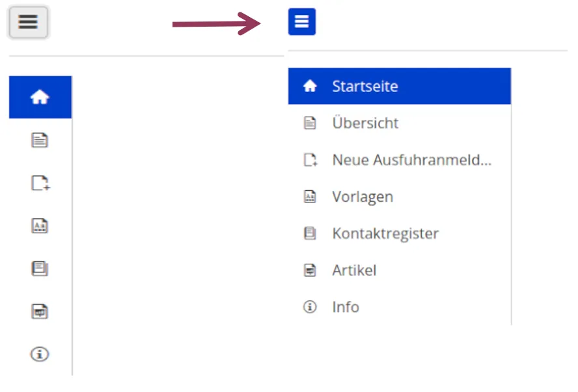
Task: Open the Übersicht text label in expanded menu
Action: (365, 123)
